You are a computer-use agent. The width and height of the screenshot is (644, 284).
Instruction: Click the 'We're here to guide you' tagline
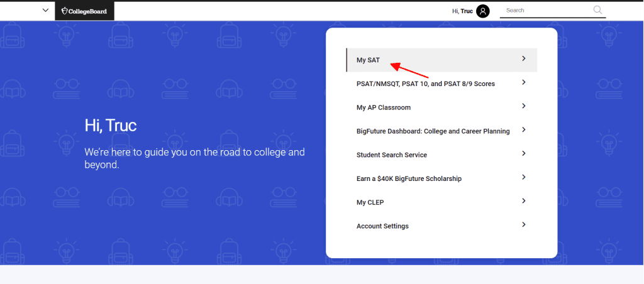(195, 158)
